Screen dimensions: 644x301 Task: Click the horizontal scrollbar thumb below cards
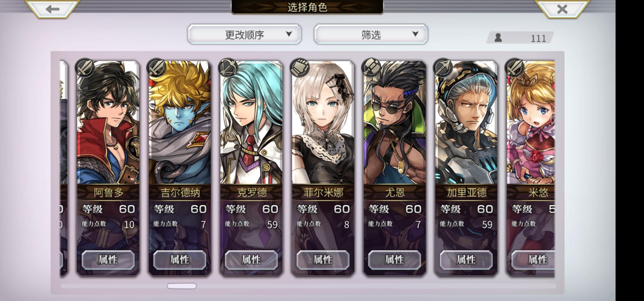pos(182,286)
